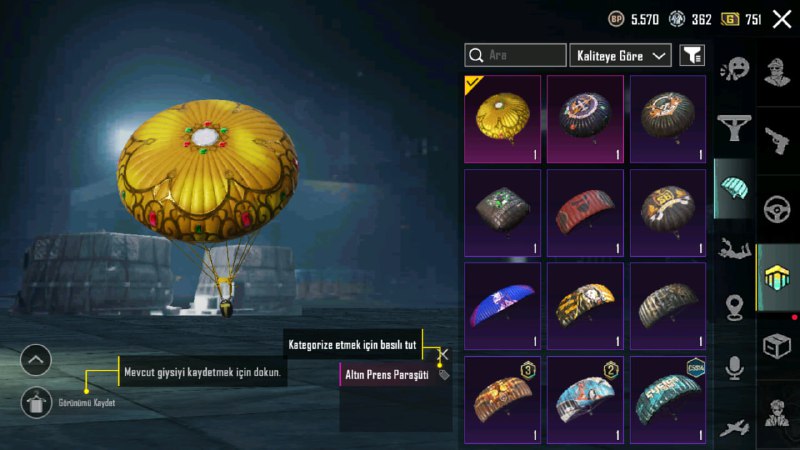Expand the Kaliteye Göre sort dropdown
Screen dimensions: 800x450
(620, 55)
